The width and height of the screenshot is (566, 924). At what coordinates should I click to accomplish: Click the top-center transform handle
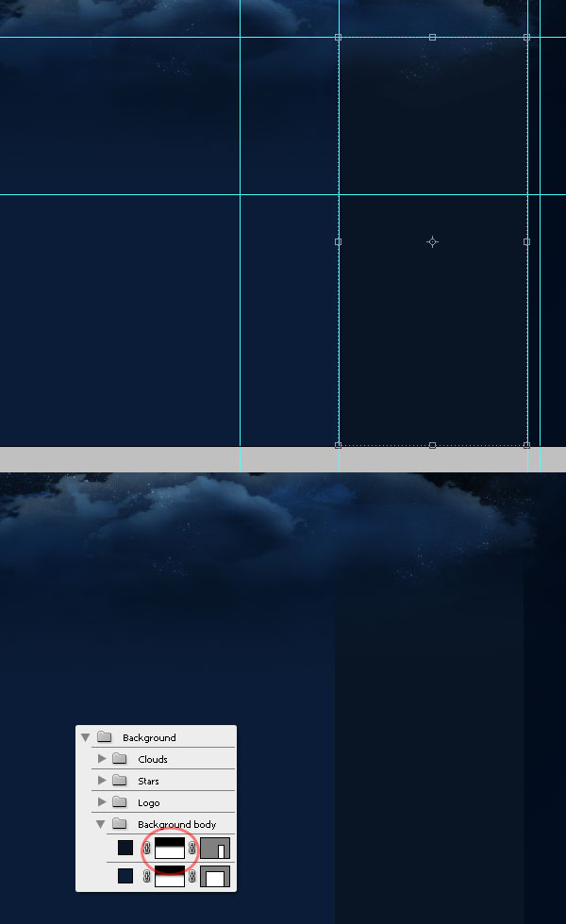pyautogui.click(x=433, y=37)
